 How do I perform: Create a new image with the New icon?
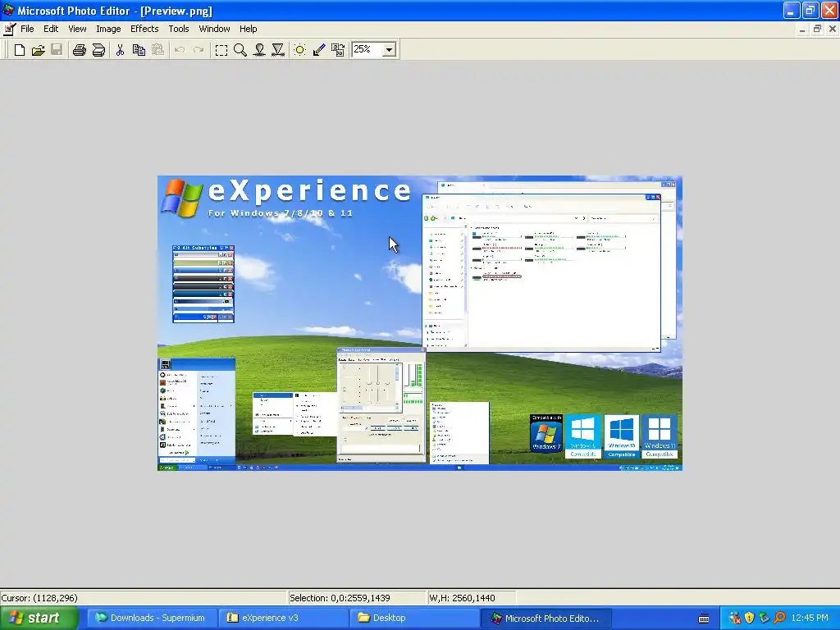20,50
